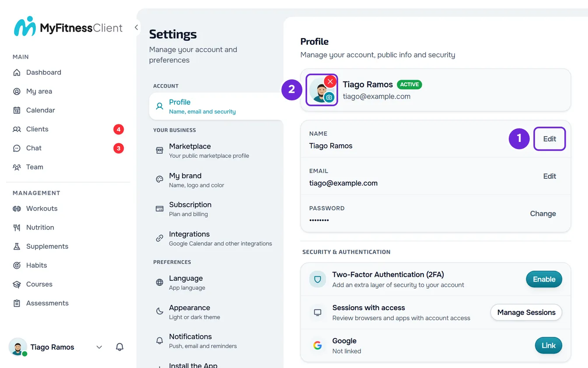This screenshot has height=368, width=588.
Task: Click the Security & Authentication heading
Action: [346, 252]
